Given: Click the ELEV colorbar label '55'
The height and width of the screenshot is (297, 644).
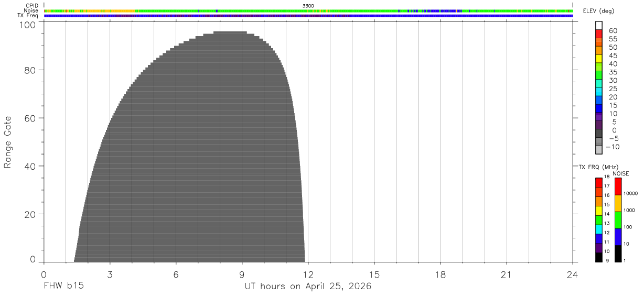Looking at the screenshot, I should tap(613, 39).
